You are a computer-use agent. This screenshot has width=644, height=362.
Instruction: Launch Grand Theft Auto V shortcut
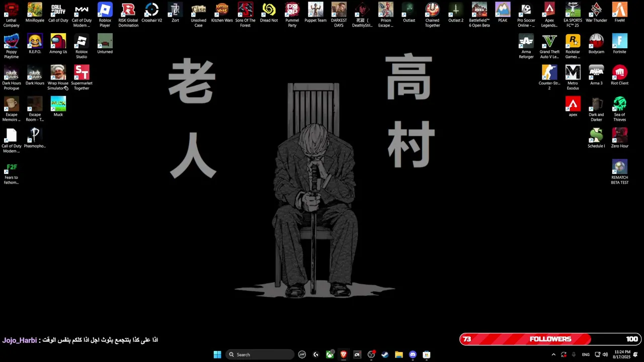(x=549, y=46)
